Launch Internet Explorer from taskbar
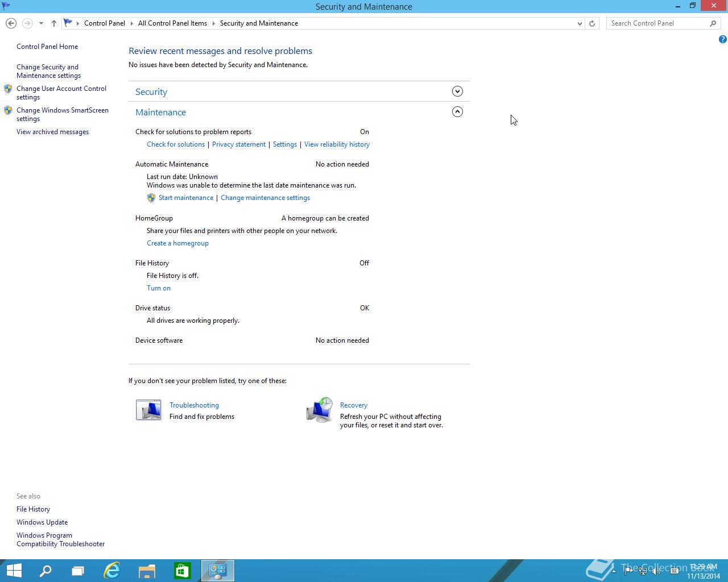The height and width of the screenshot is (582, 728). pos(112,571)
